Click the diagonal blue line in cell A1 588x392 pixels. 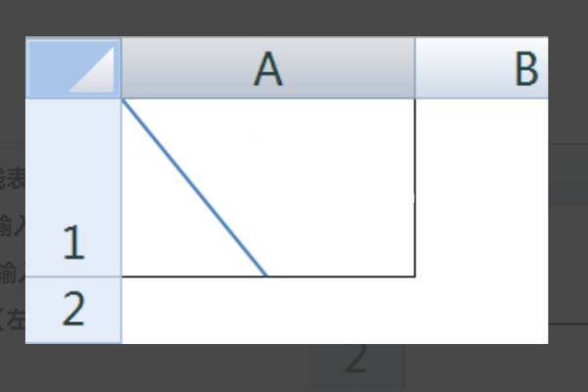click(195, 188)
